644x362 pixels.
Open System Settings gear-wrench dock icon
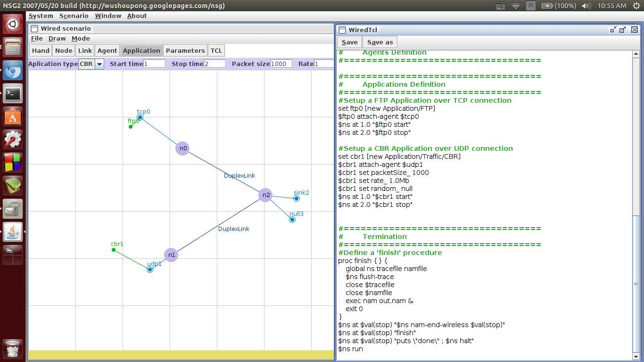point(13,140)
